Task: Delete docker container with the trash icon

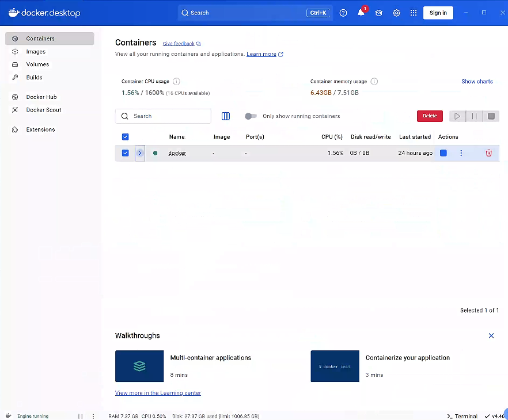Action: click(x=488, y=153)
